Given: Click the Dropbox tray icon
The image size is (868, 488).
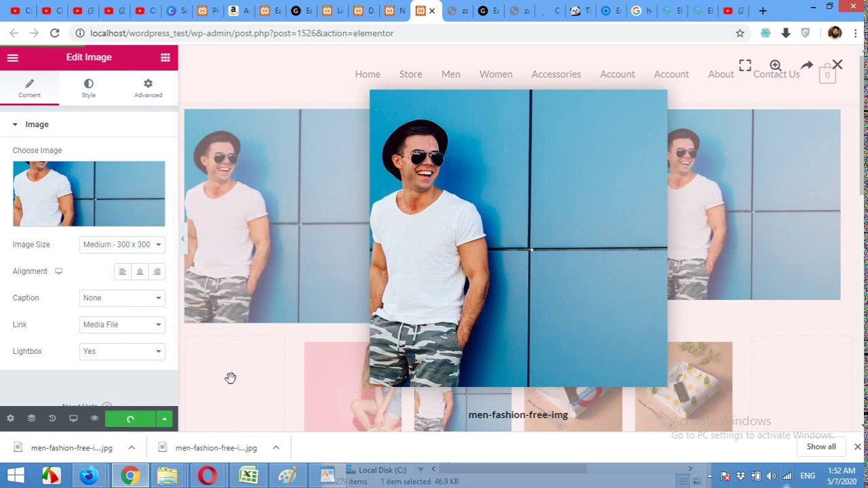Looking at the screenshot, I should 741,476.
